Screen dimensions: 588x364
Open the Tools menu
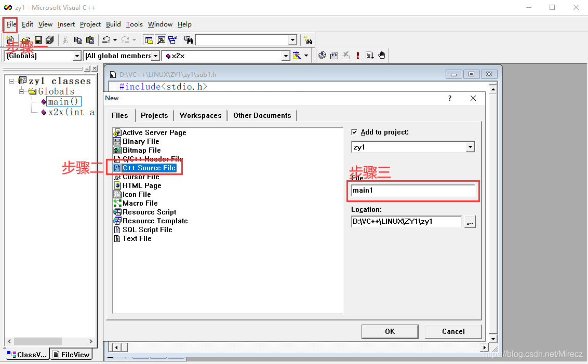[134, 24]
